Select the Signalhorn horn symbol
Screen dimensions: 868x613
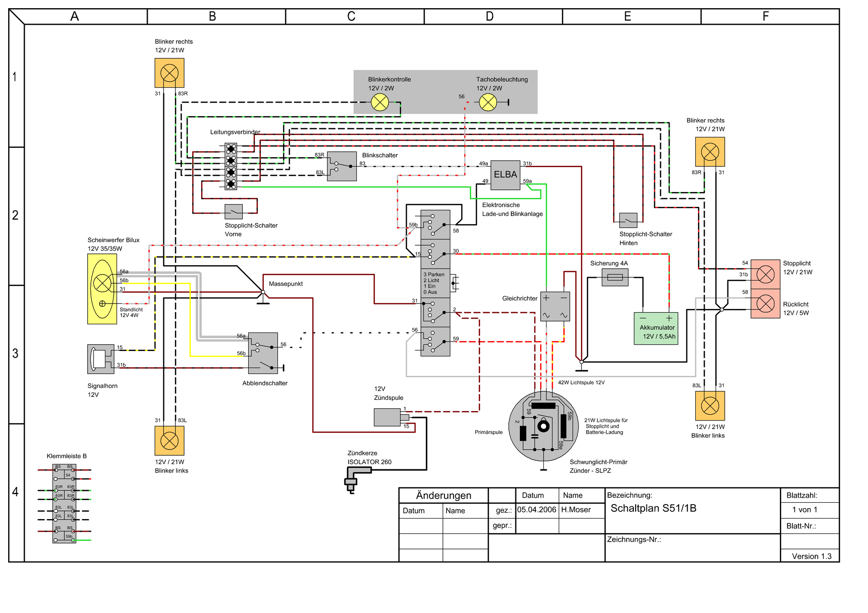click(x=100, y=359)
